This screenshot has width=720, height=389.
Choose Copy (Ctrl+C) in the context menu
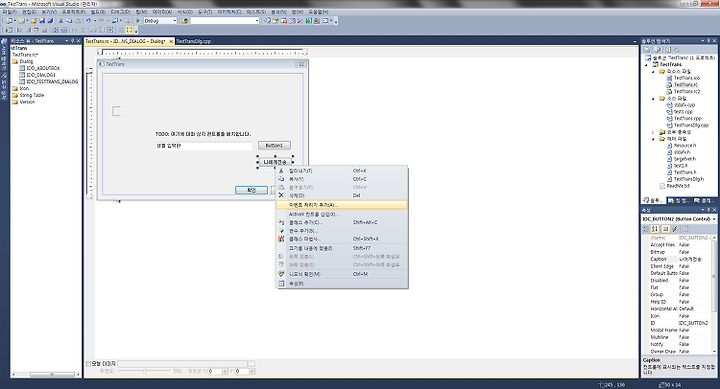point(342,179)
